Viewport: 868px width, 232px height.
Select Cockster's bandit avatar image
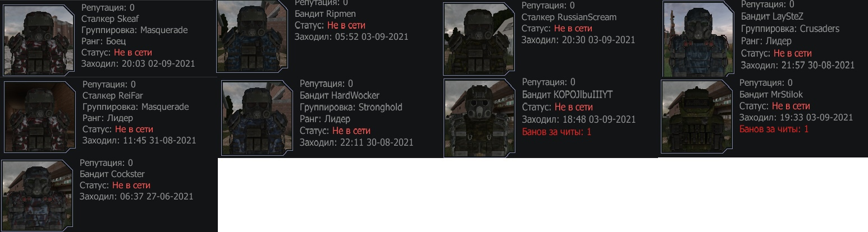(38, 196)
